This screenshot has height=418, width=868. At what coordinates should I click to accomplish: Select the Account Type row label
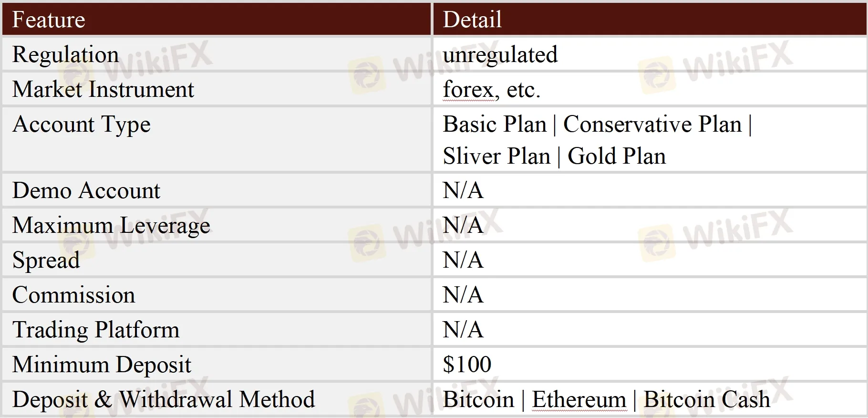81,125
